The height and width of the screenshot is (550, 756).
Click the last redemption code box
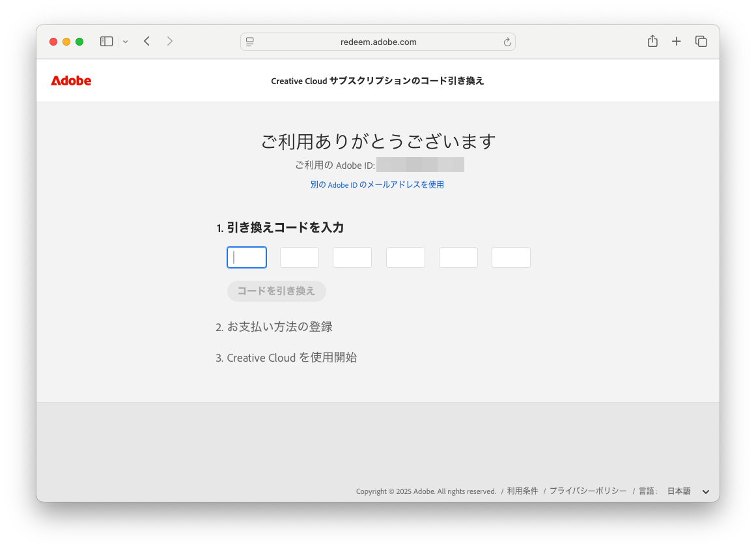click(511, 257)
